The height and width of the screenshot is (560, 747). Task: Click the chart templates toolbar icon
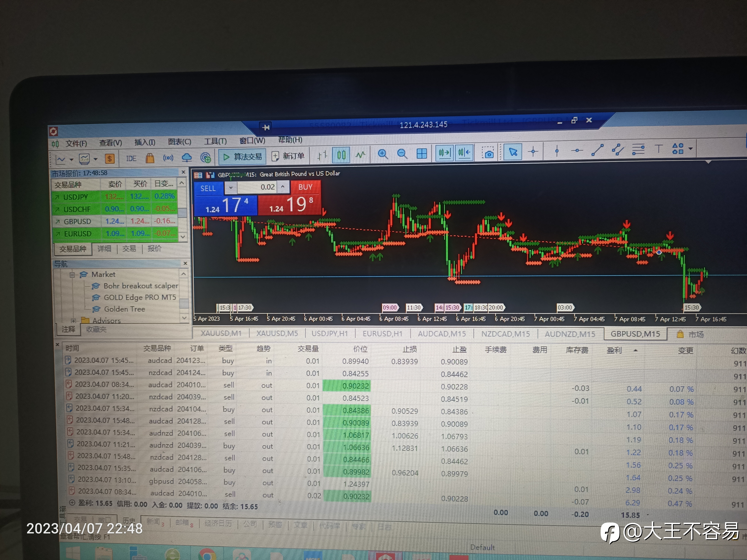click(84, 159)
